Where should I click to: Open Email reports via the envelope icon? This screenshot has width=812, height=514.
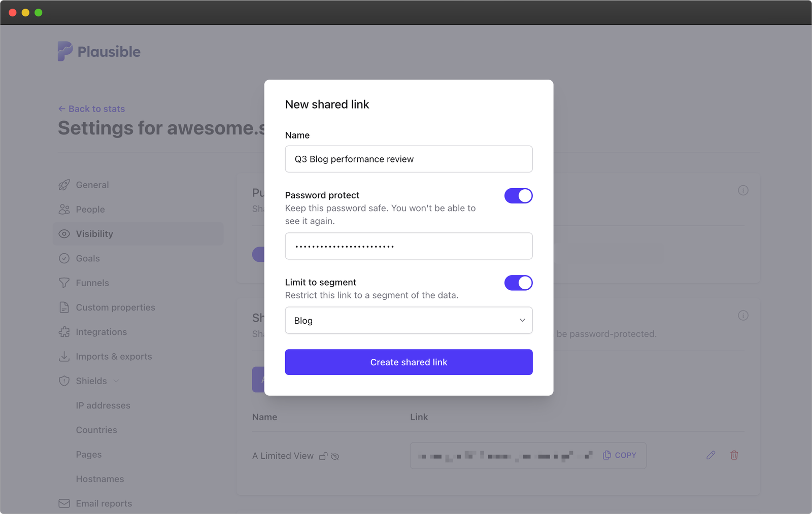pyautogui.click(x=64, y=503)
